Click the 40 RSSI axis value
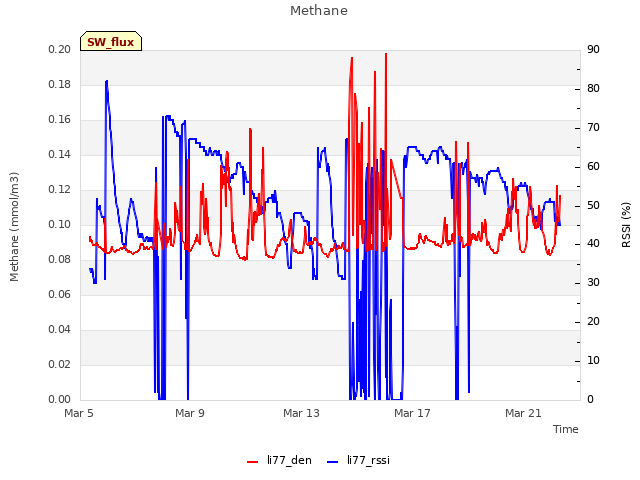The height and width of the screenshot is (480, 640). [x=593, y=244]
